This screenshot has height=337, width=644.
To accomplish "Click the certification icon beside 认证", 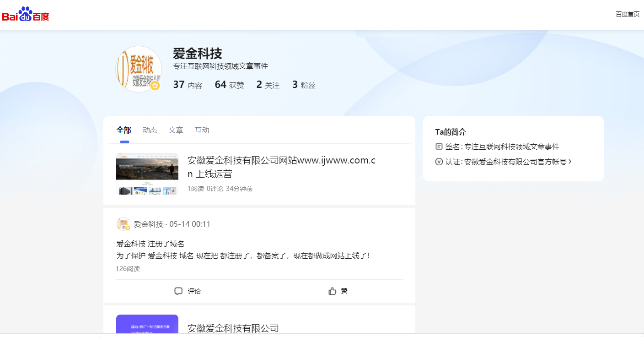I will [x=439, y=162].
